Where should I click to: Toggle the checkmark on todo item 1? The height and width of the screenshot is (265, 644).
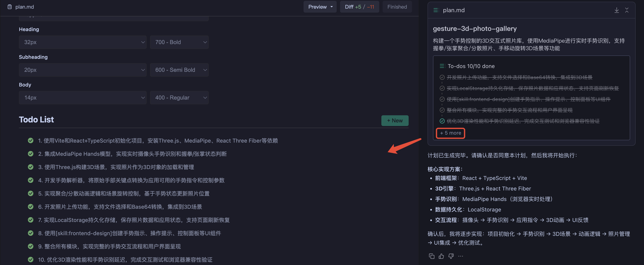point(30,140)
